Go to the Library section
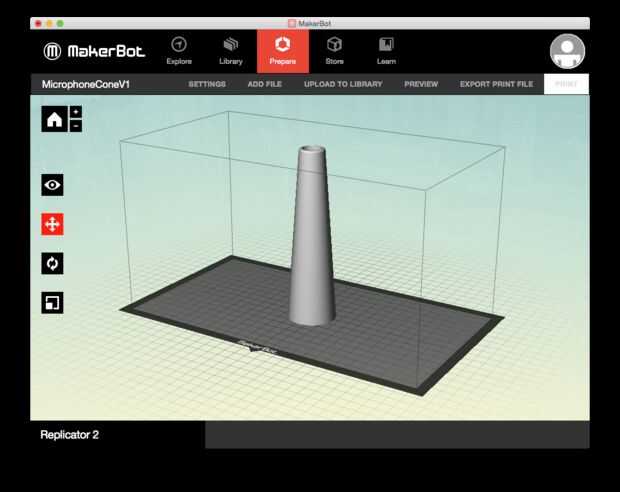 coord(231,51)
